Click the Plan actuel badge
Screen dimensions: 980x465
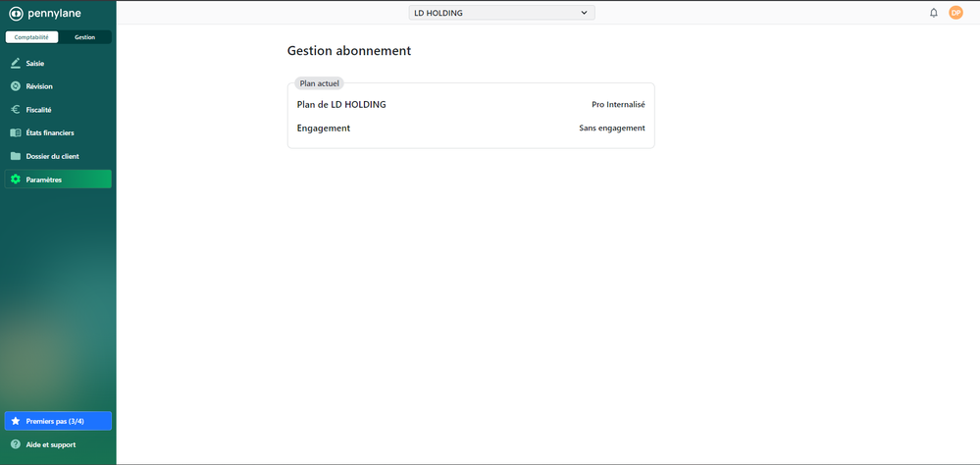[319, 83]
